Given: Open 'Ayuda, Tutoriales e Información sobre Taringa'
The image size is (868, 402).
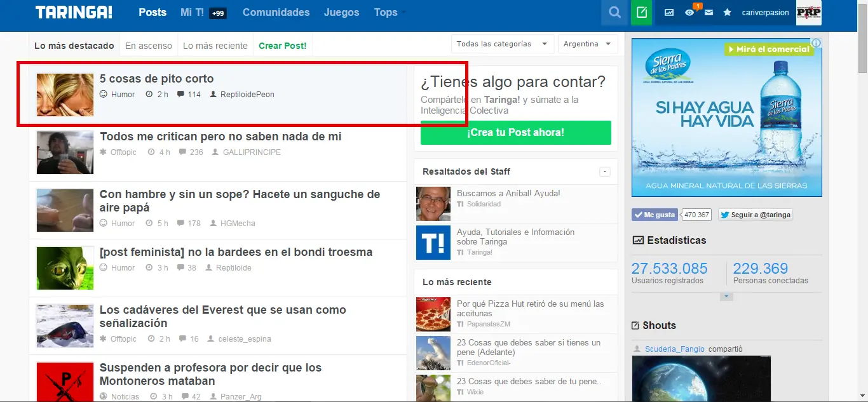Looking at the screenshot, I should point(515,237).
